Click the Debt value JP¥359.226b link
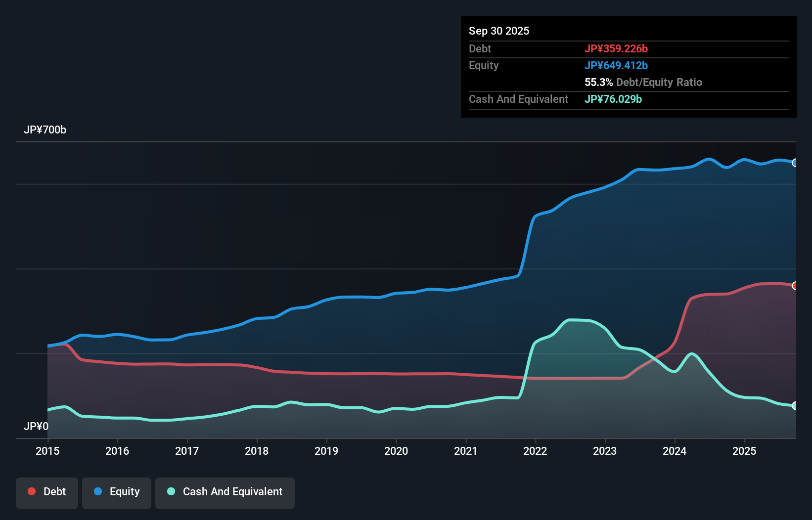This screenshot has width=812, height=520. coord(617,48)
